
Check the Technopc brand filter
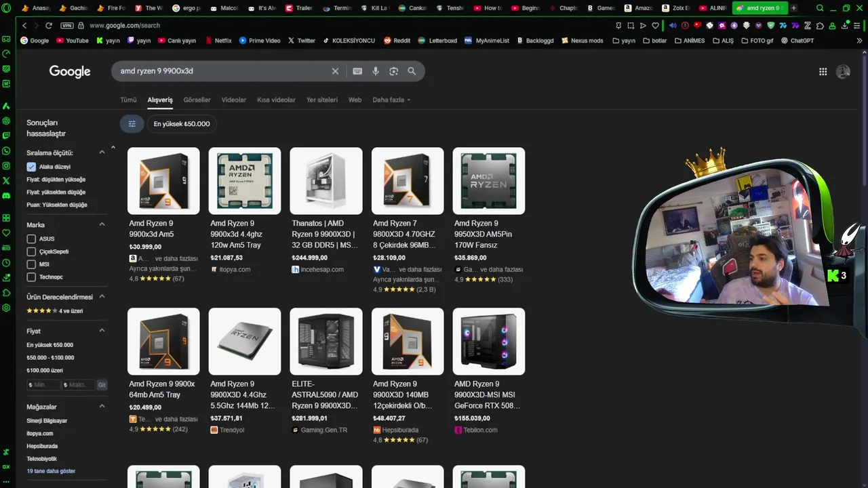coord(31,277)
